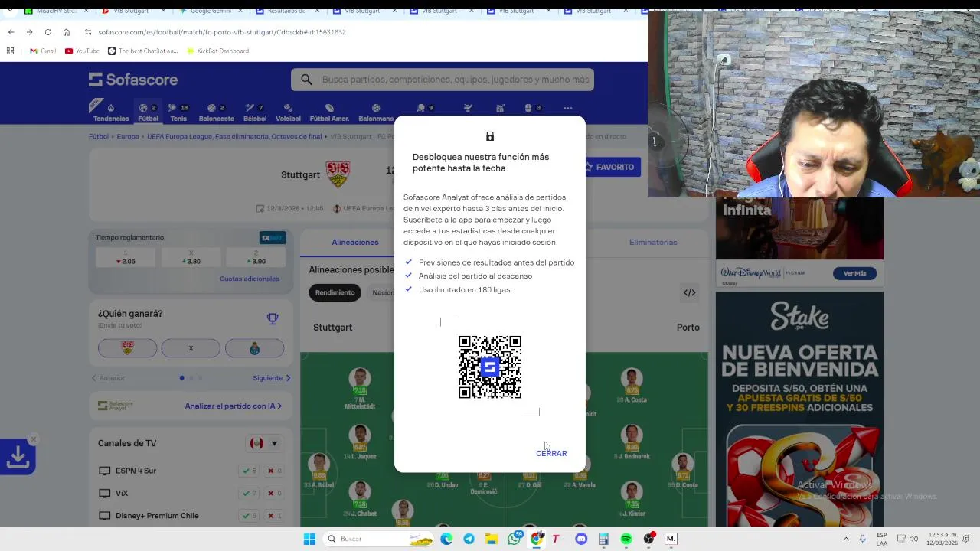The image size is (980, 551).
Task: Vote for Stuttgart to win
Action: tap(127, 348)
